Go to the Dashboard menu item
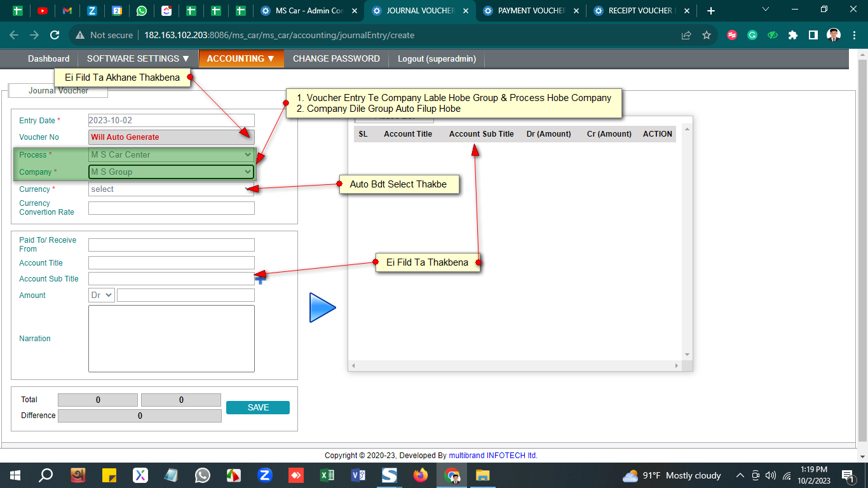This screenshot has height=488, width=868. click(x=49, y=58)
